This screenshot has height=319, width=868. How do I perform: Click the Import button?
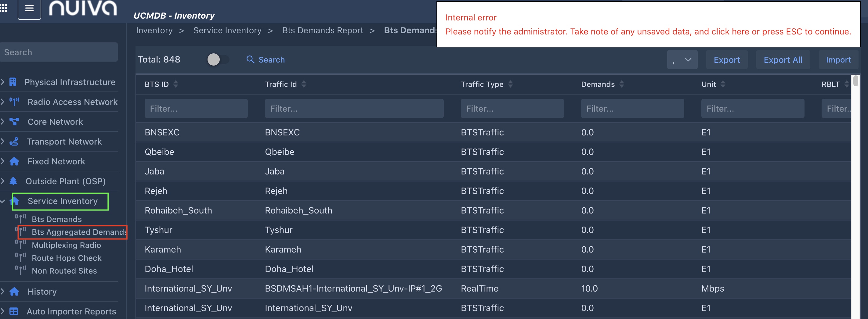(838, 60)
